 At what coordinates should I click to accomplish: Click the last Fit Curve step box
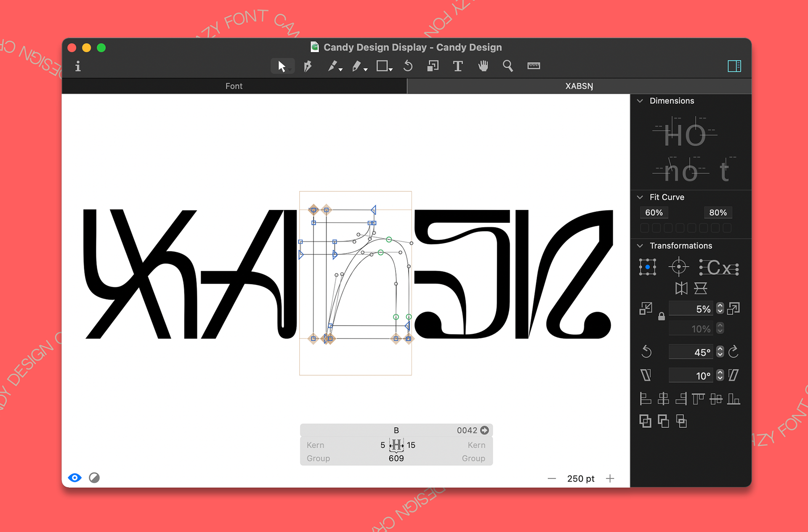coord(727,228)
